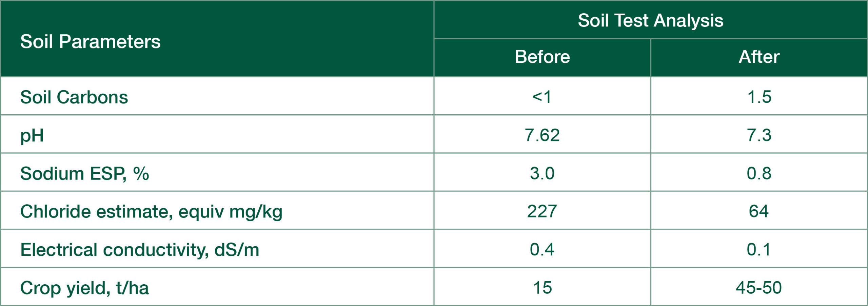868x306 pixels.
Task: Click the 7.3 pH after value
Action: (759, 135)
